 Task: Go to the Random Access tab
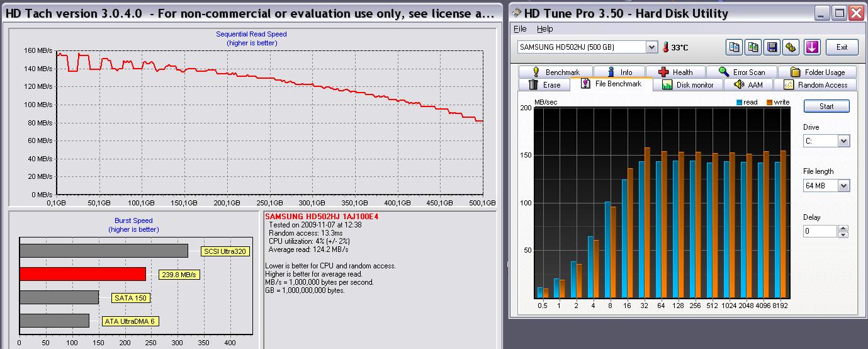(x=815, y=84)
